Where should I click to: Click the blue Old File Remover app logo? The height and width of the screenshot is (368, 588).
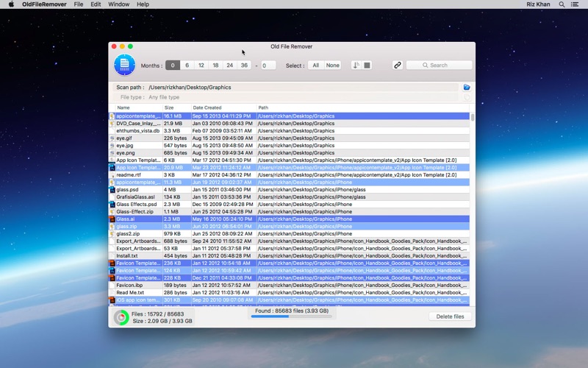(x=124, y=65)
